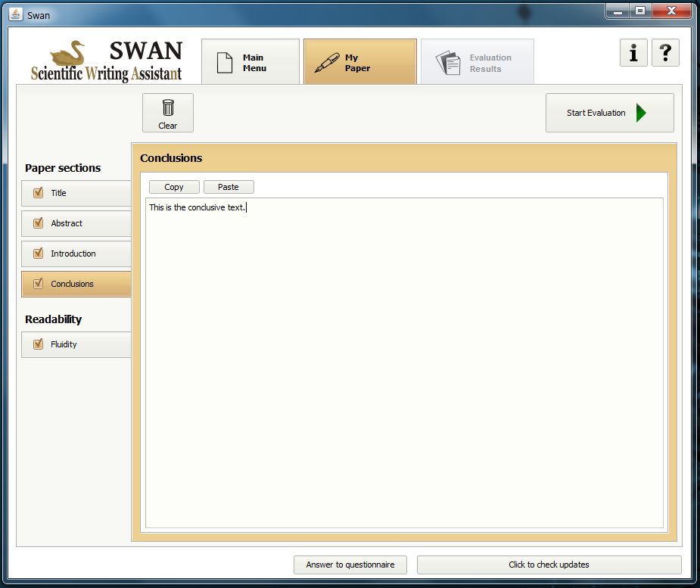
Task: Click the Paste button
Action: pyautogui.click(x=229, y=187)
